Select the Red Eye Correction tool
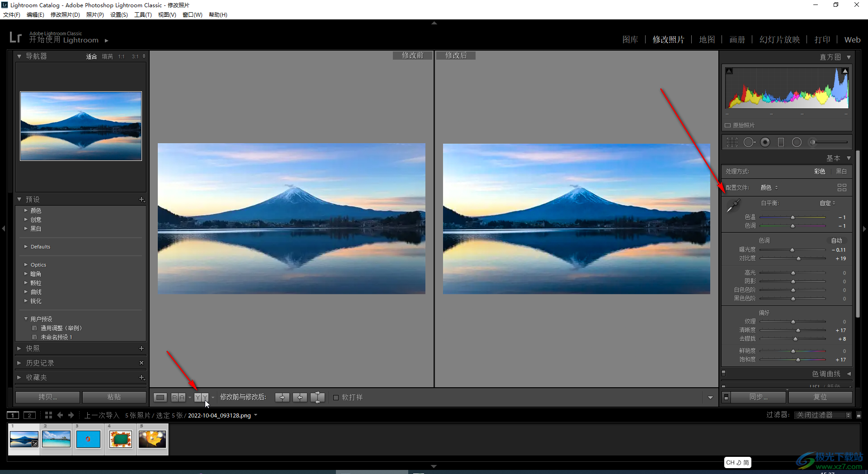This screenshot has height=474, width=868. click(765, 142)
